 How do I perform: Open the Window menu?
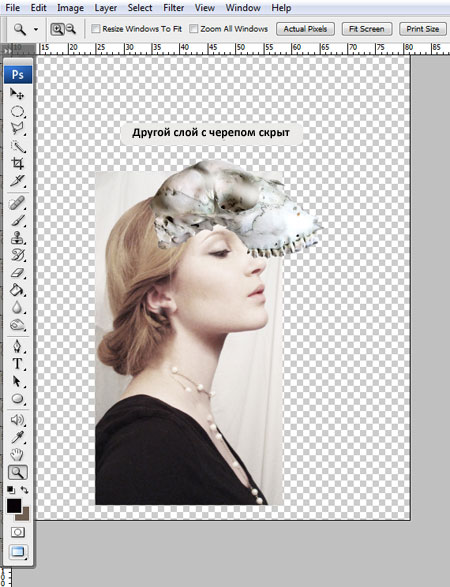(243, 7)
